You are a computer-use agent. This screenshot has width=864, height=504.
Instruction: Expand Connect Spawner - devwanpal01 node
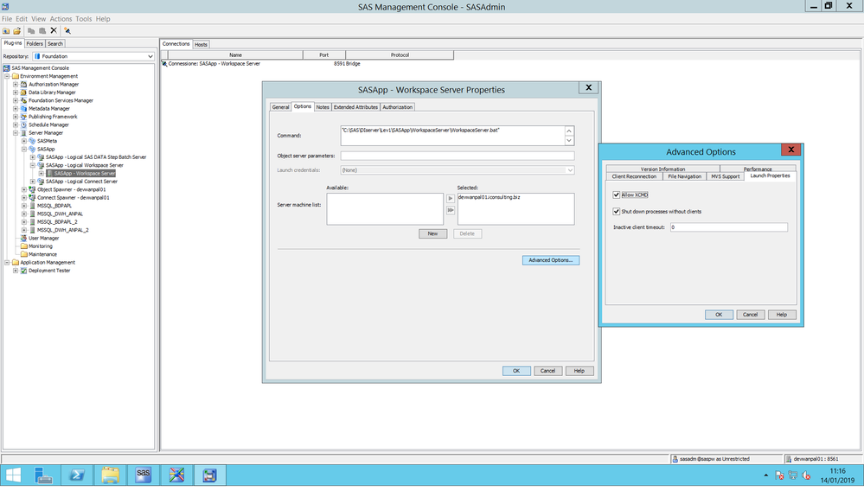point(24,198)
